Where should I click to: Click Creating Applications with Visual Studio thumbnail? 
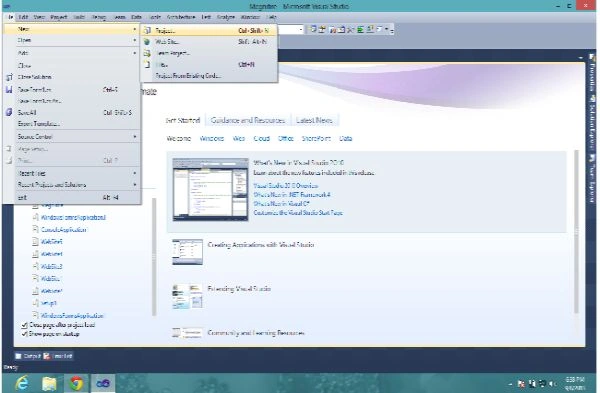[x=187, y=252]
